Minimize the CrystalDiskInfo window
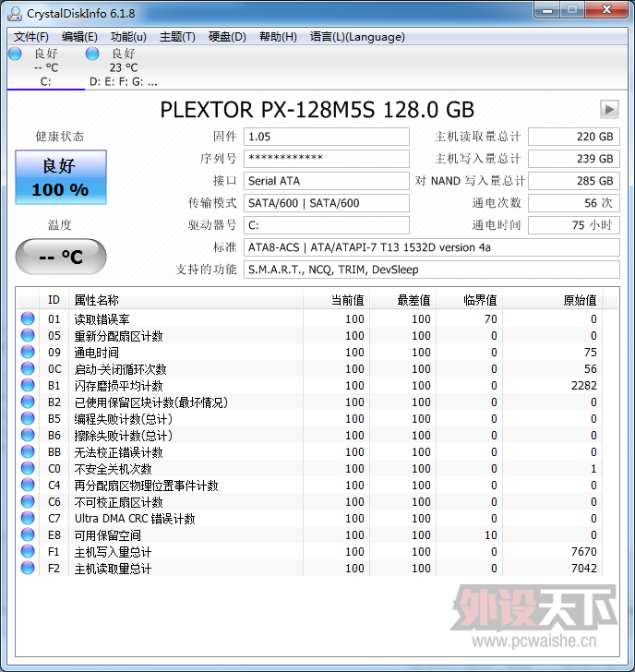The image size is (635, 672). point(547,10)
